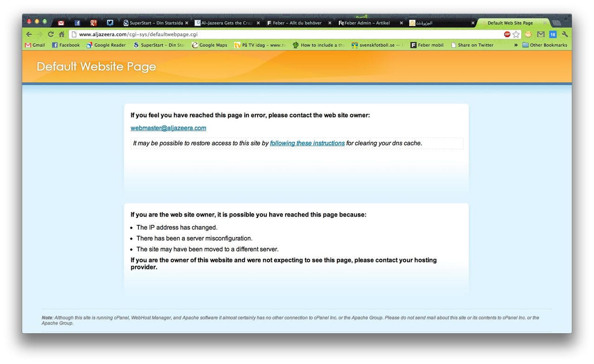Switch to the pinned Google+ tab
Viewport: 594px width, 364px height.
point(94,23)
